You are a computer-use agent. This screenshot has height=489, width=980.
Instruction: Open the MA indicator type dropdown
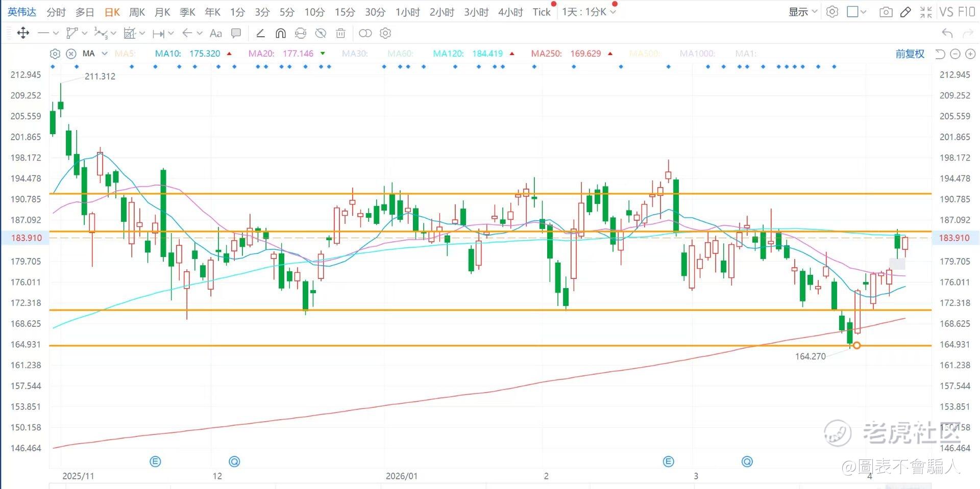[105, 54]
